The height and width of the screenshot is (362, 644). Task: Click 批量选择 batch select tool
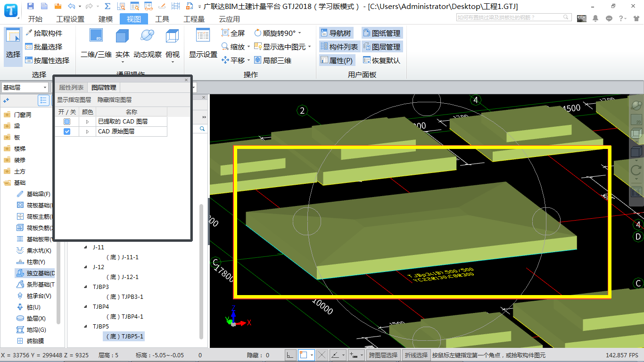pos(43,47)
